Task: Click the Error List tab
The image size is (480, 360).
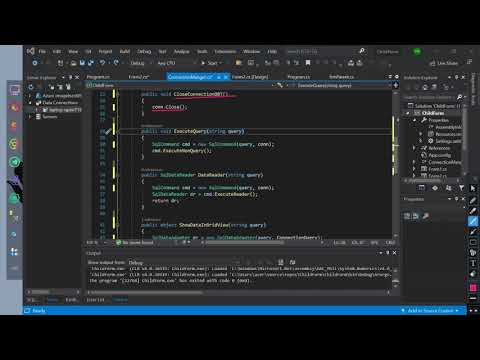Action: [x=95, y=300]
